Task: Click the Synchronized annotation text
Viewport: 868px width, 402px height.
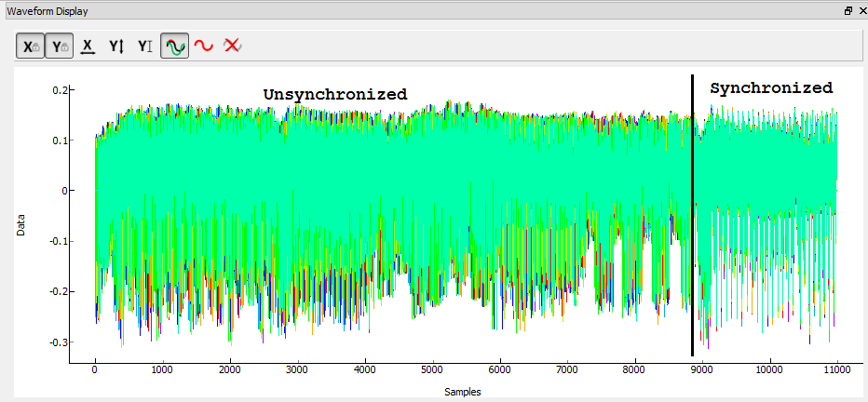Action: (x=771, y=88)
